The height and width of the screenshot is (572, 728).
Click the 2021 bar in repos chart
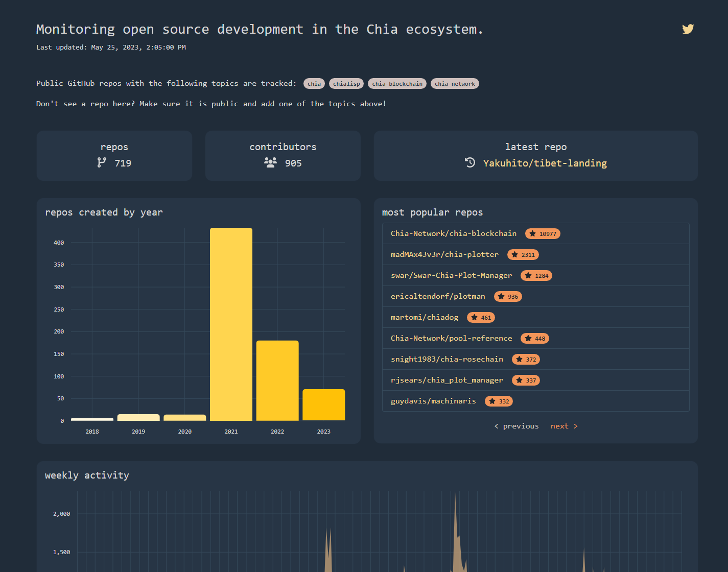[x=231, y=324]
